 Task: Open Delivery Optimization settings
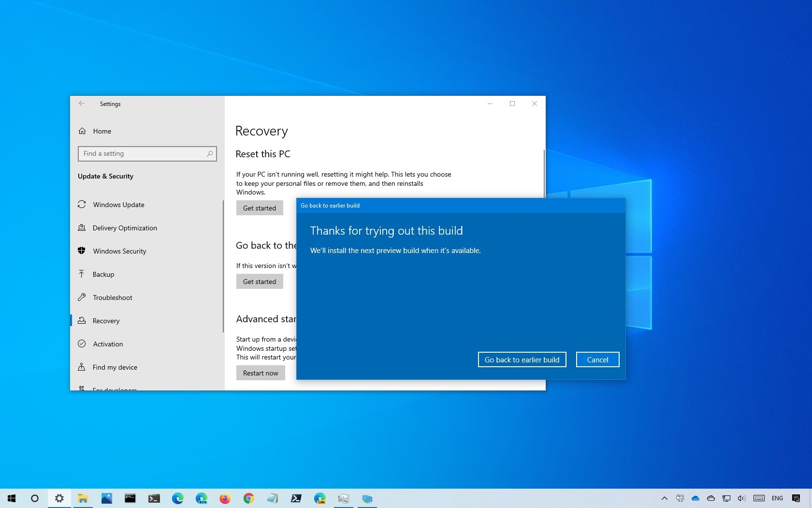coord(125,228)
